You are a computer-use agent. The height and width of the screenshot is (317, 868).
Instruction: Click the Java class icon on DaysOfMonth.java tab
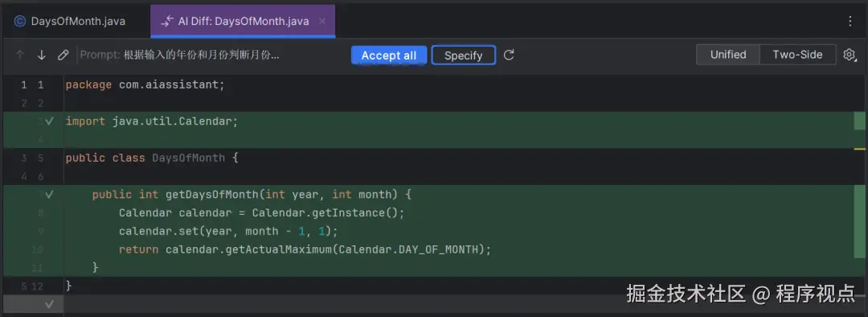[20, 21]
